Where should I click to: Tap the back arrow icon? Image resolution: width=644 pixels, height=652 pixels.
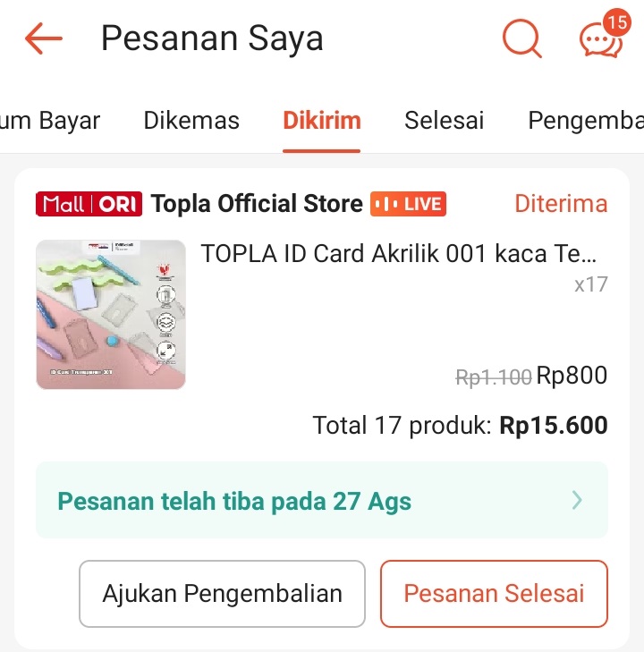43,38
